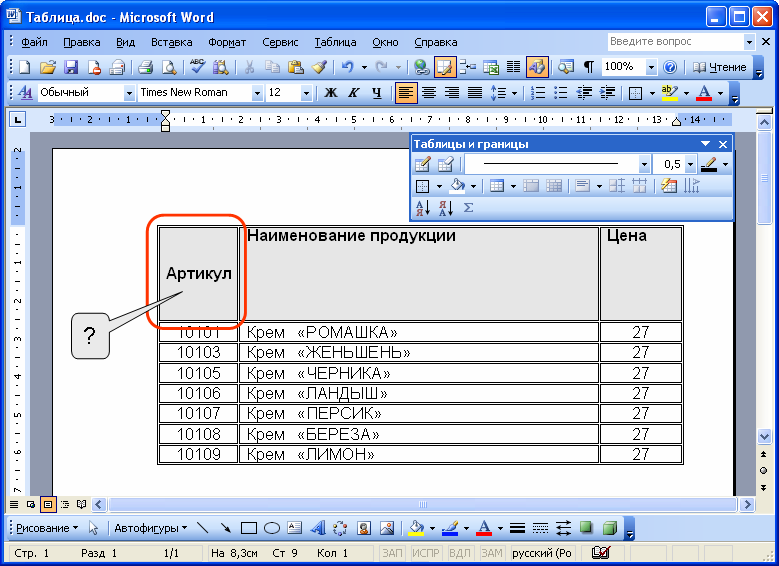Screen dimensions: 779x566
Task: Expand the Рисование menu
Action: pyautogui.click(x=47, y=528)
